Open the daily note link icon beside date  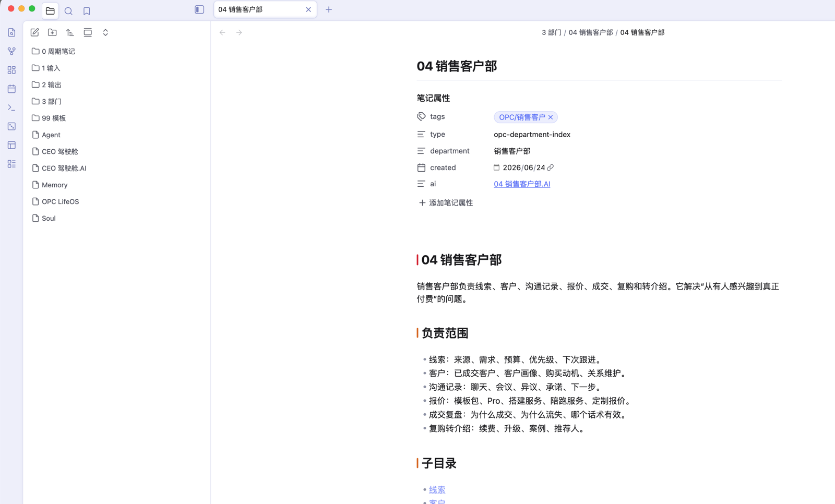550,167
